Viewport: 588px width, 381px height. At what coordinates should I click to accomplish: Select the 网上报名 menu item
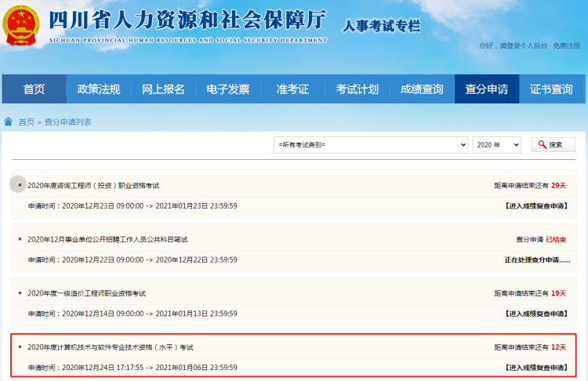(x=163, y=89)
